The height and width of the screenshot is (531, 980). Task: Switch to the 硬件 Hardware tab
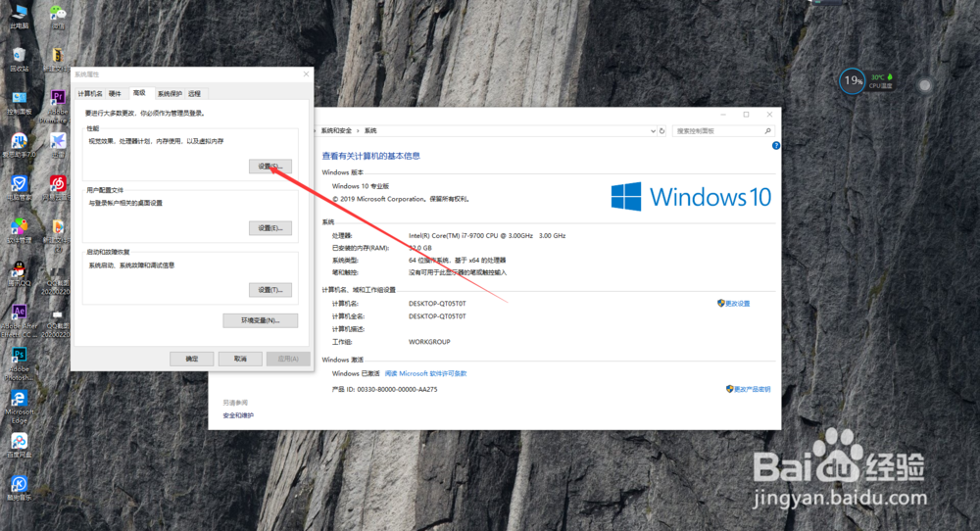[x=115, y=94]
